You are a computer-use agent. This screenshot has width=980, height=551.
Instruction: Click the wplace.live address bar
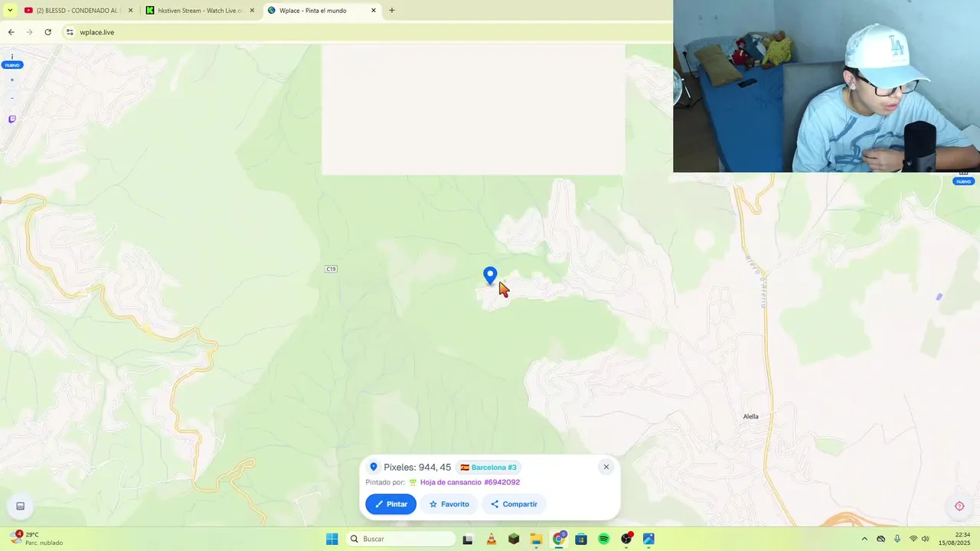point(367,32)
